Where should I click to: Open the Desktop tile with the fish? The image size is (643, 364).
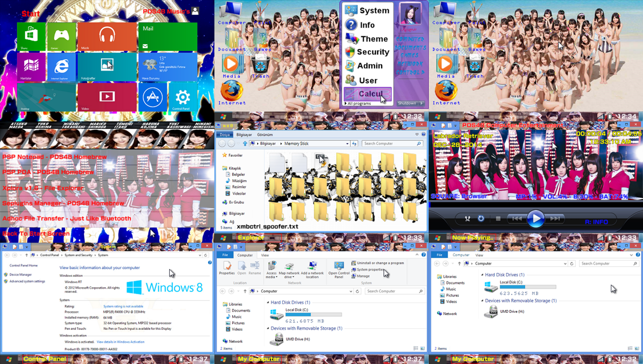46,97
